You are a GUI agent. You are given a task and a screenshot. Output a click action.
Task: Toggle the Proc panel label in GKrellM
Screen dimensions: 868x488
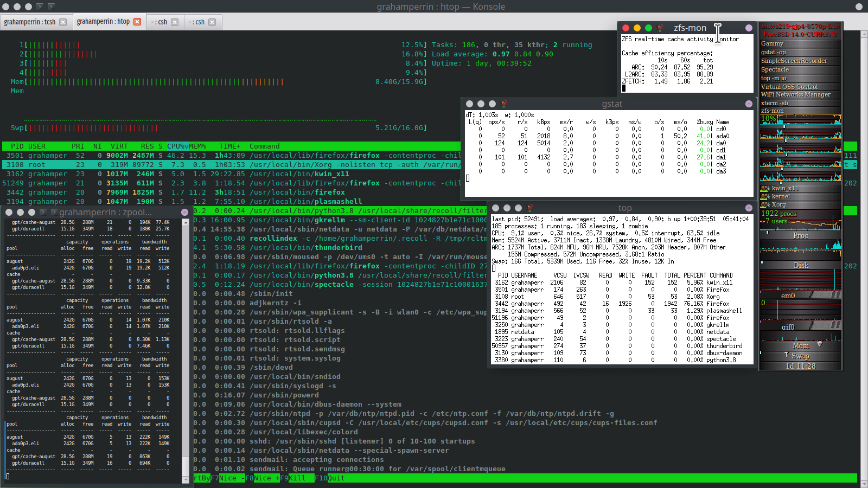coord(800,235)
